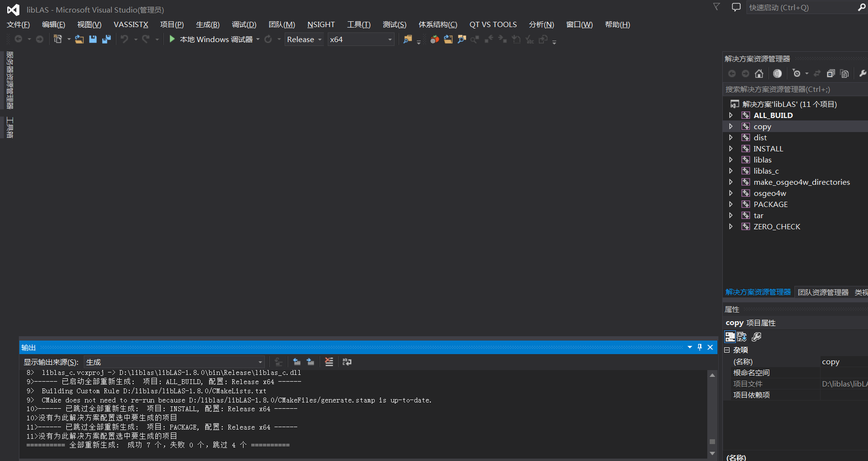Pin the Output panel with auto-hide pushpin

click(x=700, y=347)
